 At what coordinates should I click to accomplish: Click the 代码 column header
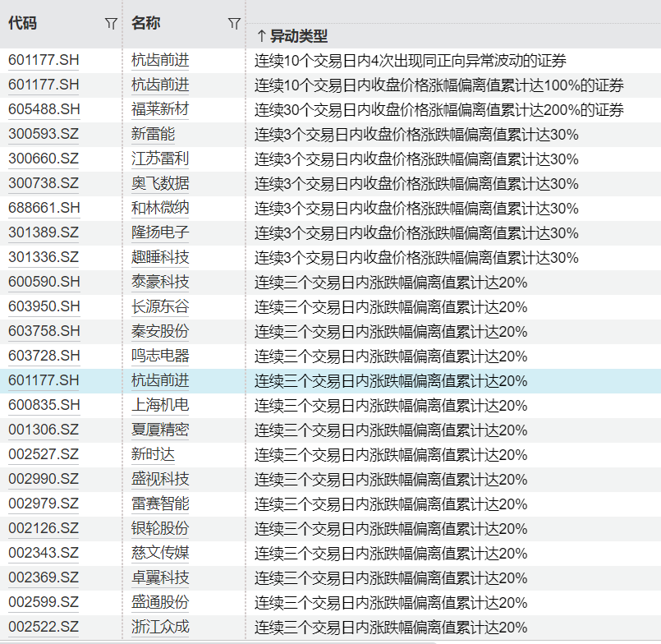tap(23, 23)
